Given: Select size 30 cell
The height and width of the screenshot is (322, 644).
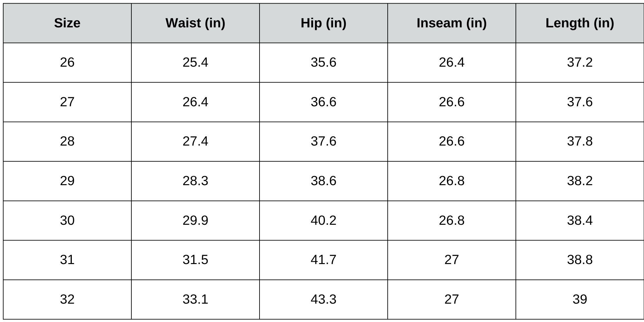Looking at the screenshot, I should coord(67,221).
